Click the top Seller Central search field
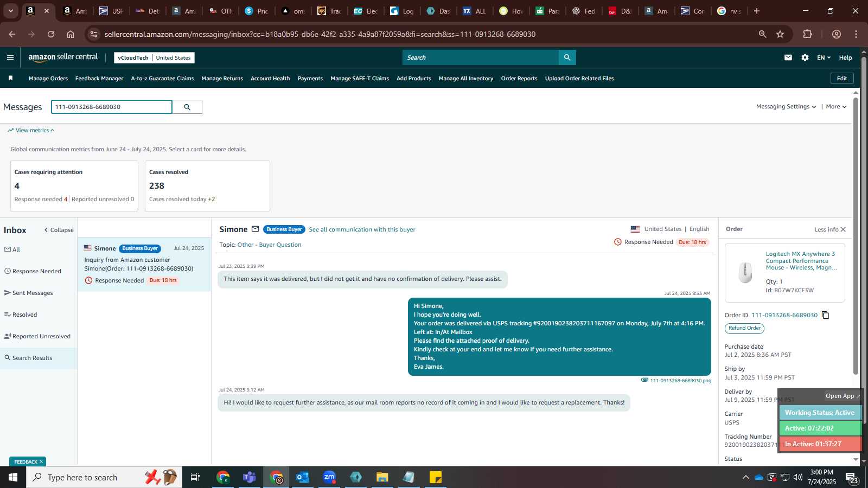 [x=480, y=57]
